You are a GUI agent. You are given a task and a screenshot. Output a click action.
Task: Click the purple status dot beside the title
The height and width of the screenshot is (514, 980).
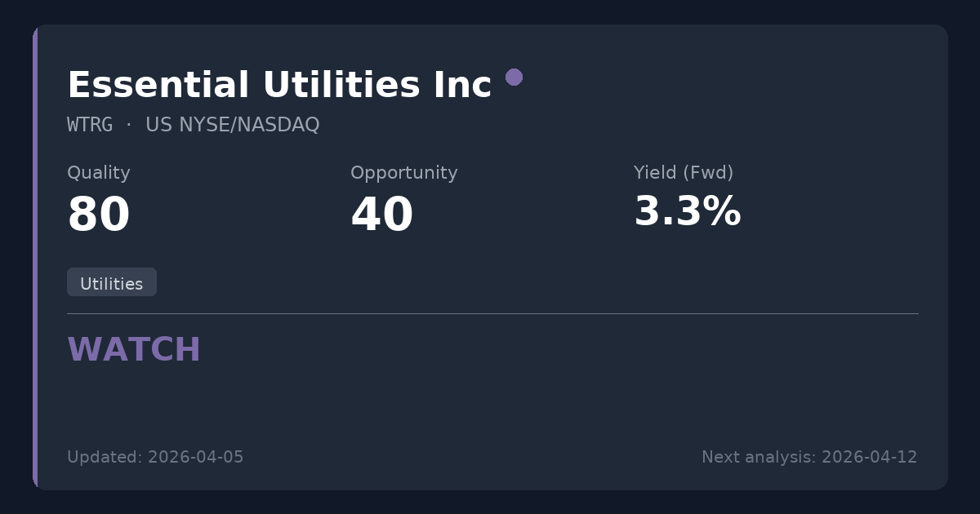[x=514, y=78]
